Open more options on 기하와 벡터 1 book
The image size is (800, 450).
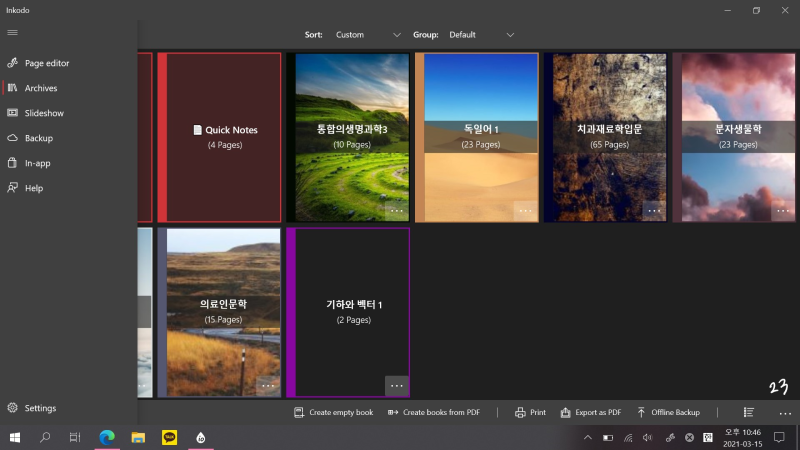tap(396, 386)
